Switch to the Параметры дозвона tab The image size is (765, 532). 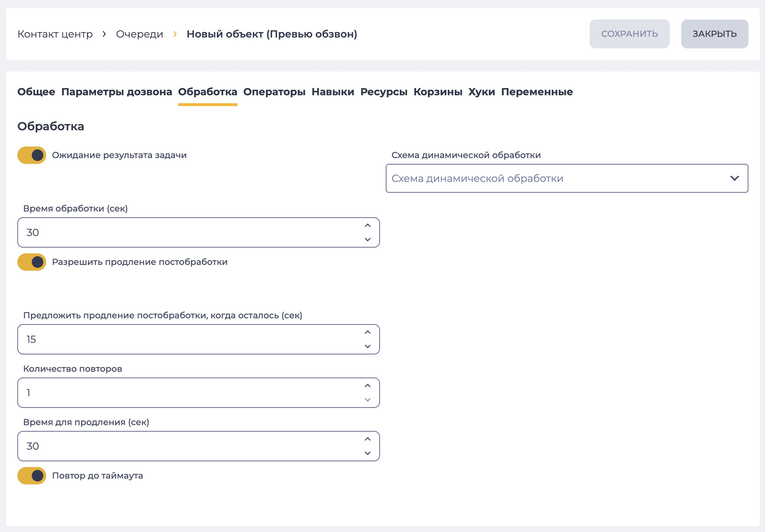coord(117,92)
